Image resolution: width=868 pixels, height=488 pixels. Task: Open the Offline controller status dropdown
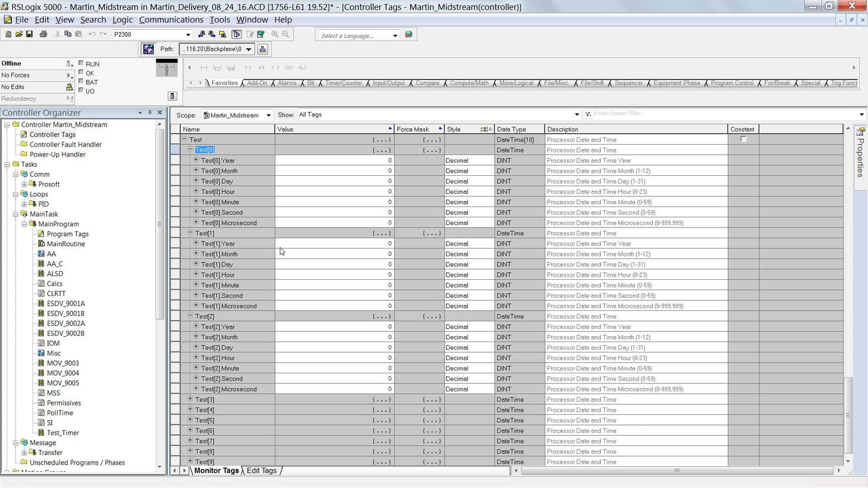point(70,64)
